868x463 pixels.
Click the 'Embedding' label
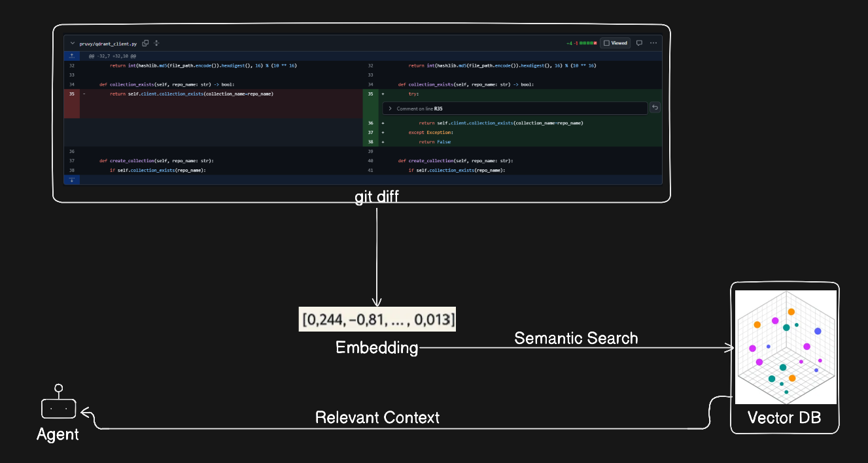coord(377,348)
